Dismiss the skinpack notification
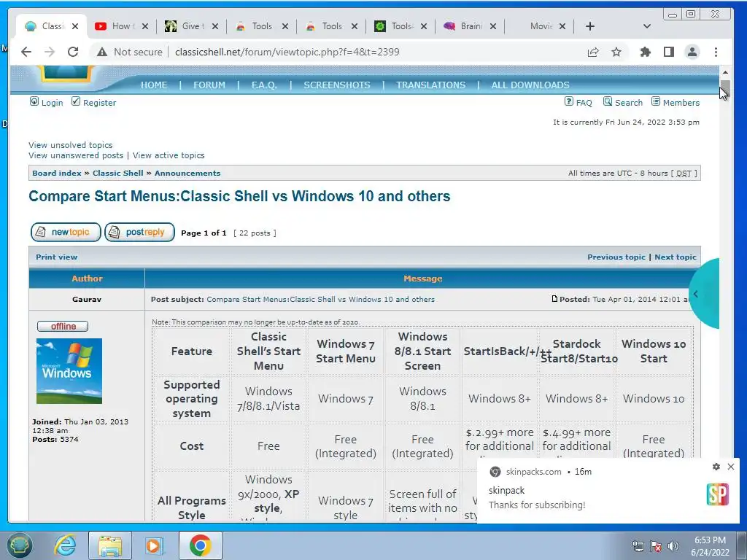Image resolution: width=747 pixels, height=560 pixels. (x=731, y=467)
